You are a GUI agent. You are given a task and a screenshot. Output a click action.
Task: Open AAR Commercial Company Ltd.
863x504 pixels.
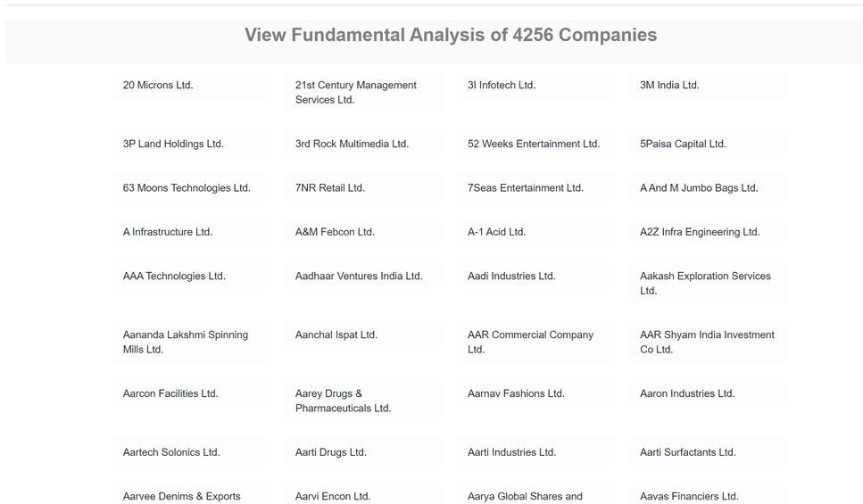530,343
